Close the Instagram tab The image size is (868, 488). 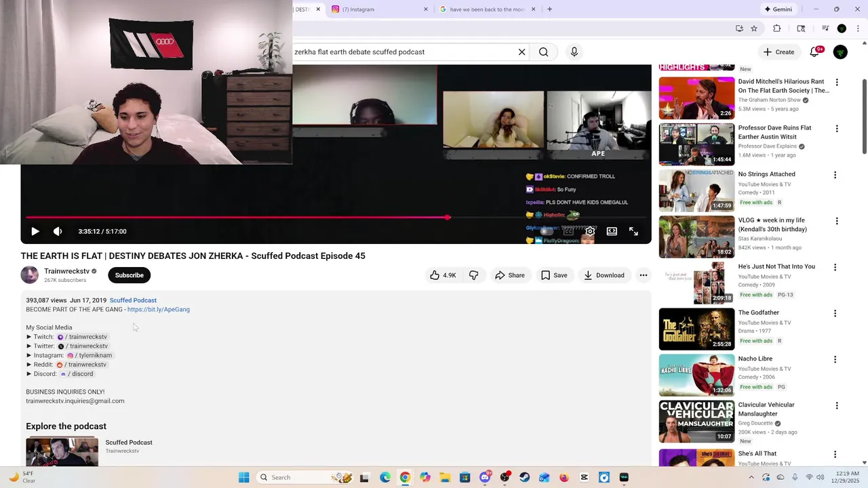[426, 9]
